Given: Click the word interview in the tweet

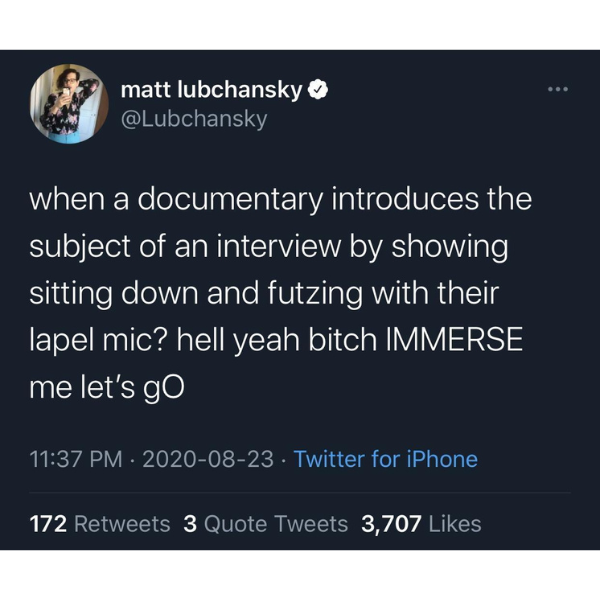Looking at the screenshot, I should click(278, 246).
